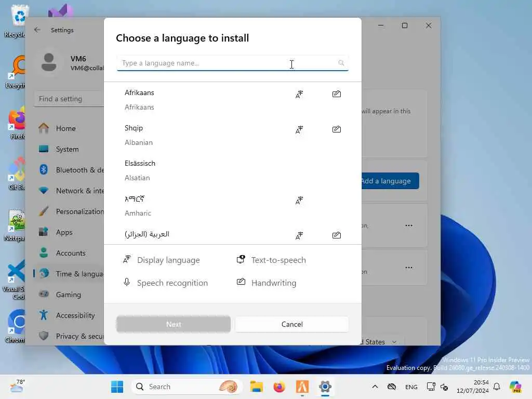The height and width of the screenshot is (399, 532).
Task: Open clock and date flyout
Action: (x=472, y=387)
